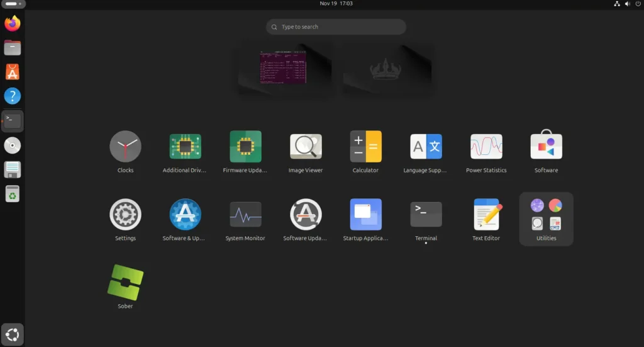Open the Utilities app folder

pyautogui.click(x=547, y=219)
